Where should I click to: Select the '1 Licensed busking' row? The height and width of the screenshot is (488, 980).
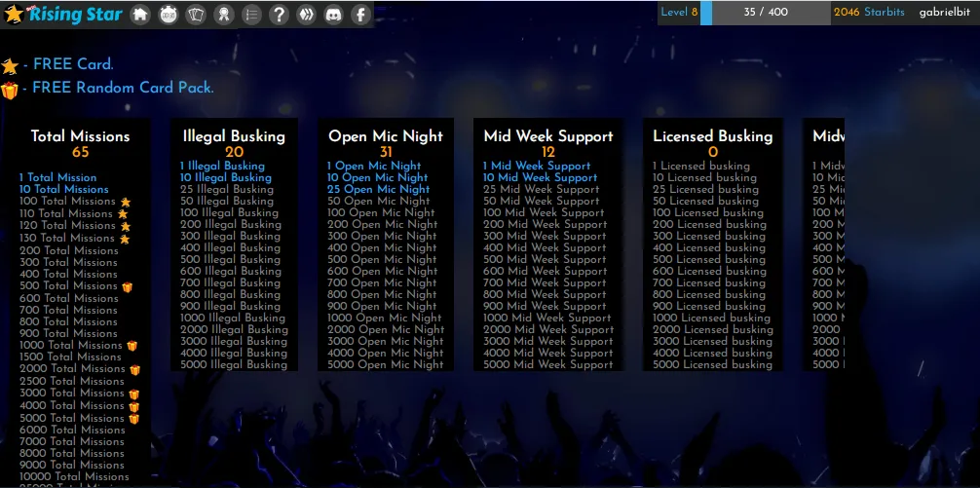(701, 167)
